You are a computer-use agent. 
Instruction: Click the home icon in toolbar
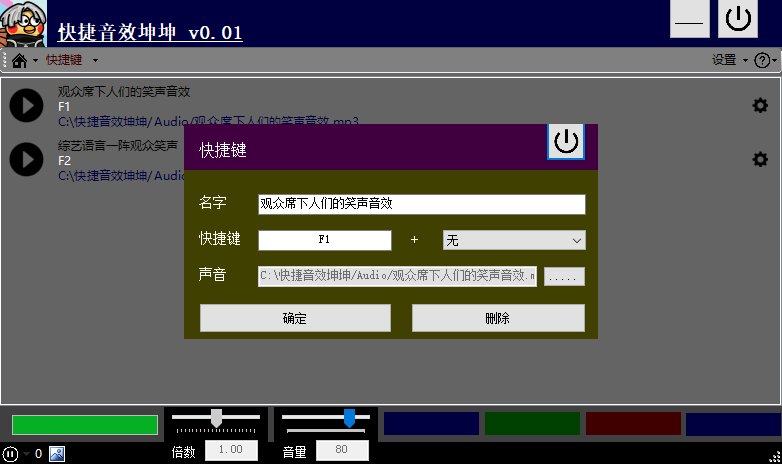click(19, 60)
